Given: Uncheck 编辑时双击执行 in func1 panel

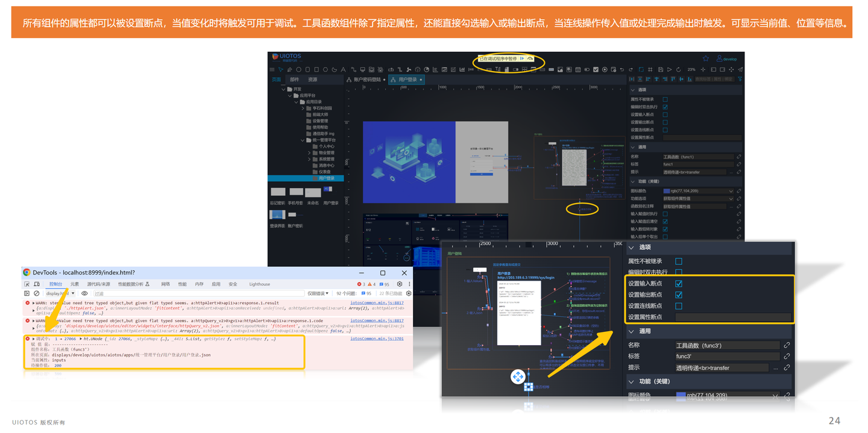Looking at the screenshot, I should point(665,107).
